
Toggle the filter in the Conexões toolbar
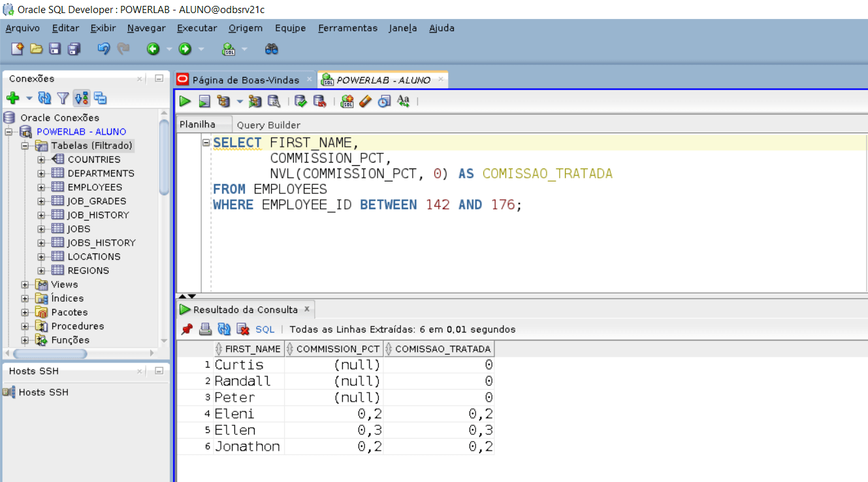(x=61, y=98)
